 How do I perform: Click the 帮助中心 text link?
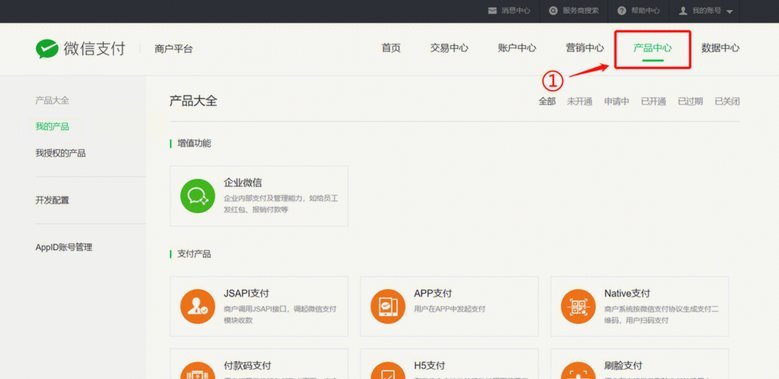[645, 10]
